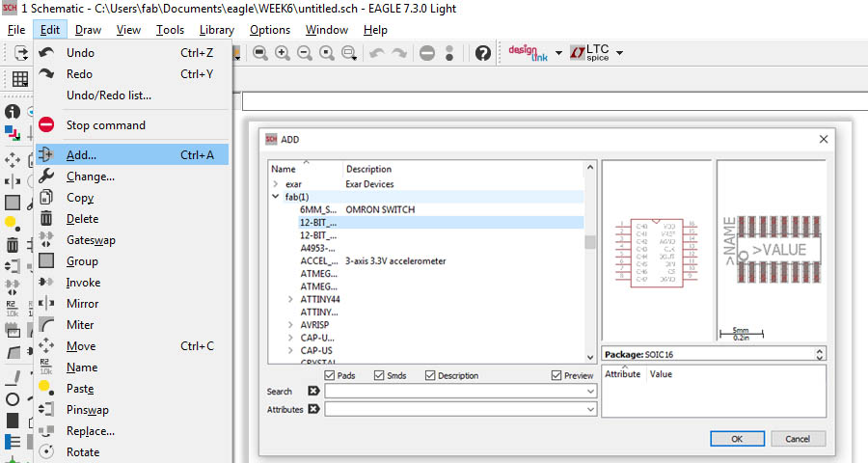Click the switch to board icon
The width and height of the screenshot is (868, 463).
pos(20,53)
